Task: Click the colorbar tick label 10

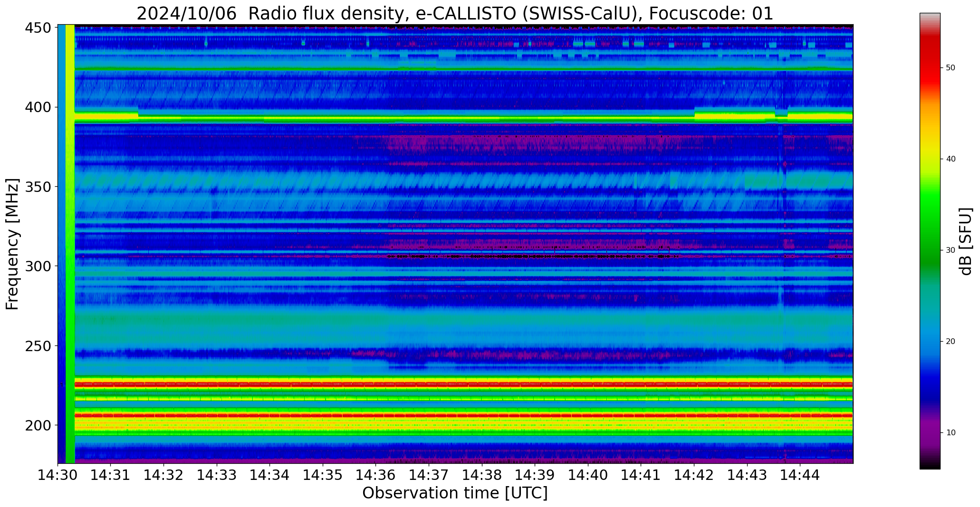Action: 951,433
